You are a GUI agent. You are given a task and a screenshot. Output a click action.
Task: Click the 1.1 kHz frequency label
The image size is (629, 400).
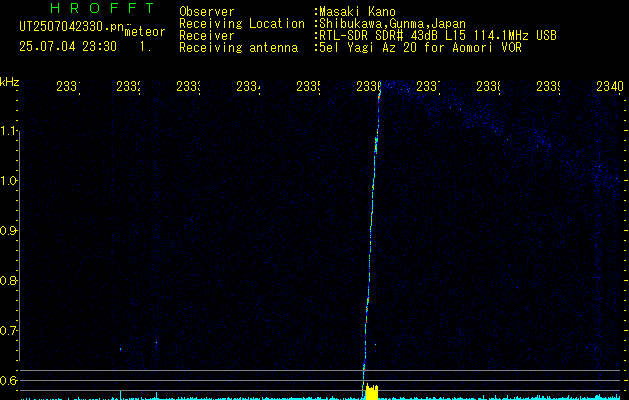click(8, 130)
